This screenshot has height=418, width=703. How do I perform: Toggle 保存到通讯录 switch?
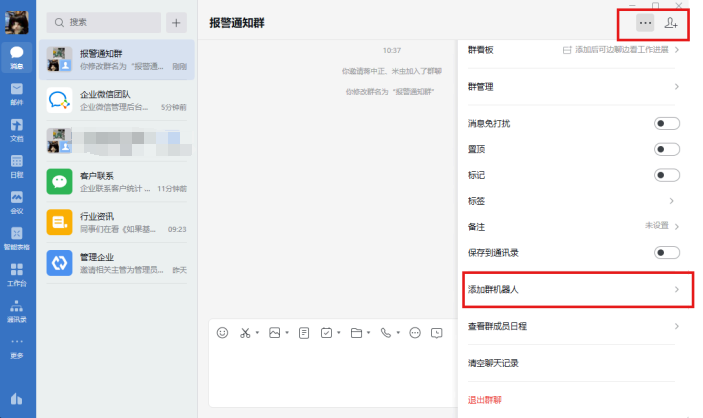[x=667, y=253]
